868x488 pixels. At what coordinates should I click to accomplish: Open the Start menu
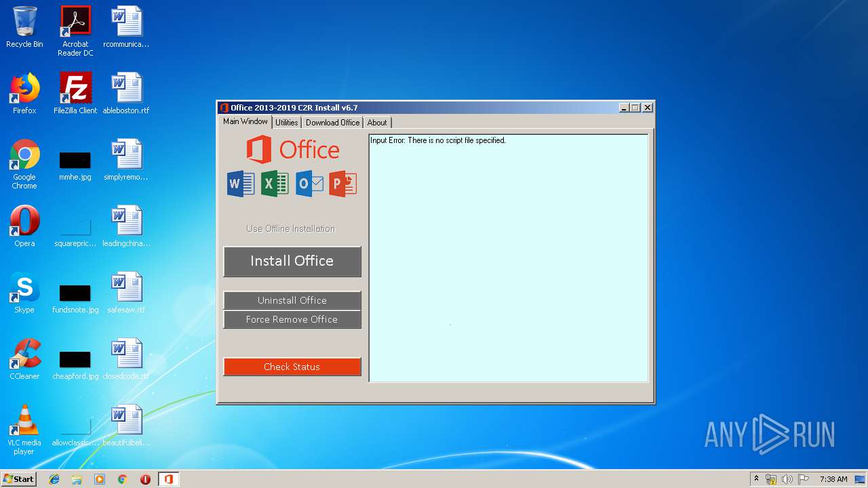(19, 479)
